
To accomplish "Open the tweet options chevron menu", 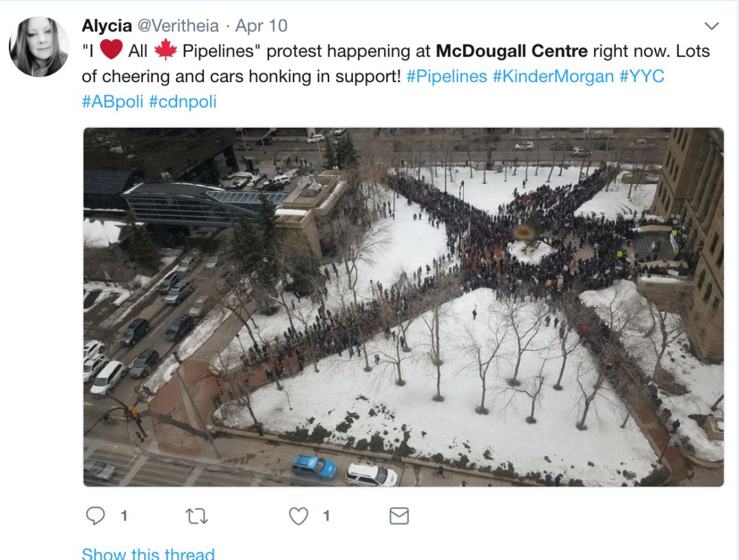I will [711, 26].
